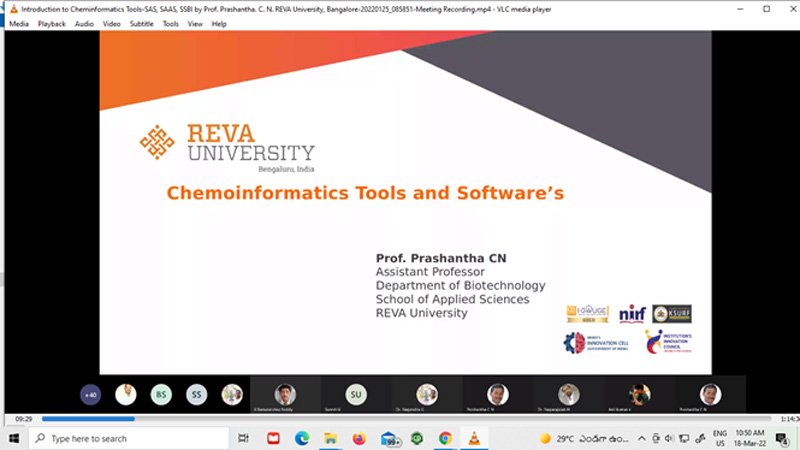Open File Explorer from the taskbar

point(331,438)
